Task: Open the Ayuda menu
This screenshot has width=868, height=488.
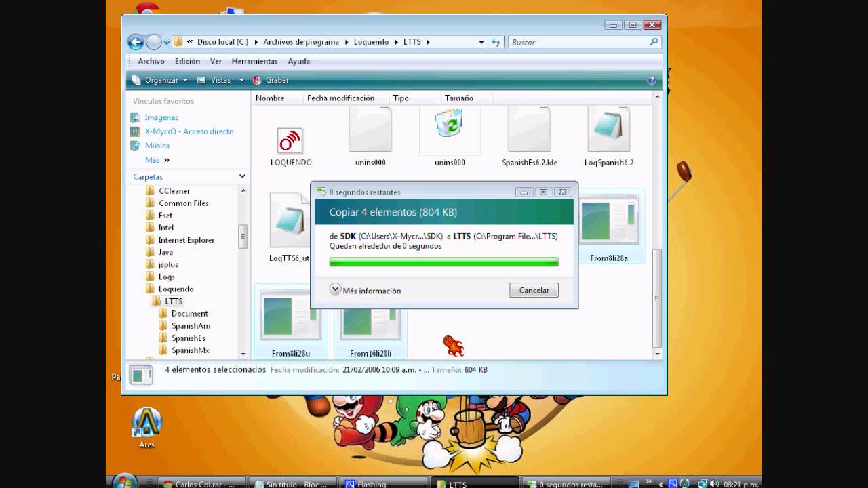Action: pos(298,61)
